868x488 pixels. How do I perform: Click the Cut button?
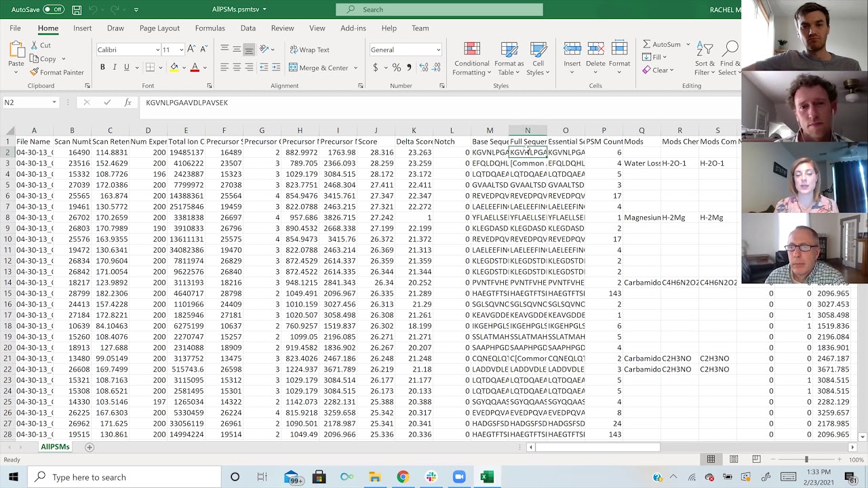pyautogui.click(x=41, y=45)
